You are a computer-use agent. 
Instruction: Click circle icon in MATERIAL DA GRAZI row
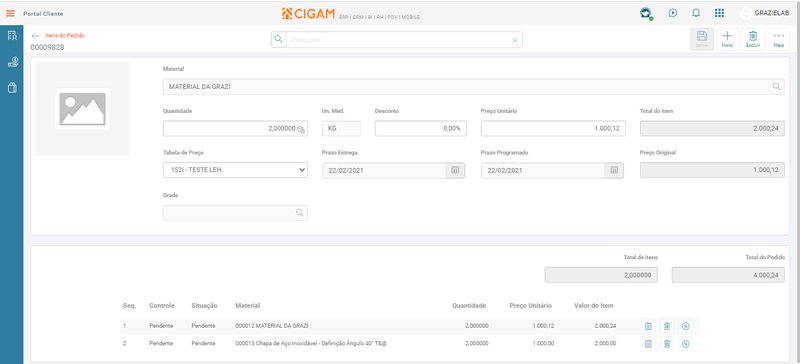click(686, 326)
